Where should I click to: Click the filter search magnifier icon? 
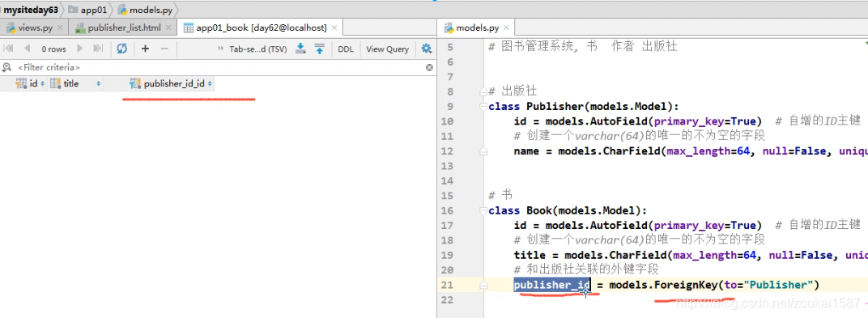coord(6,67)
